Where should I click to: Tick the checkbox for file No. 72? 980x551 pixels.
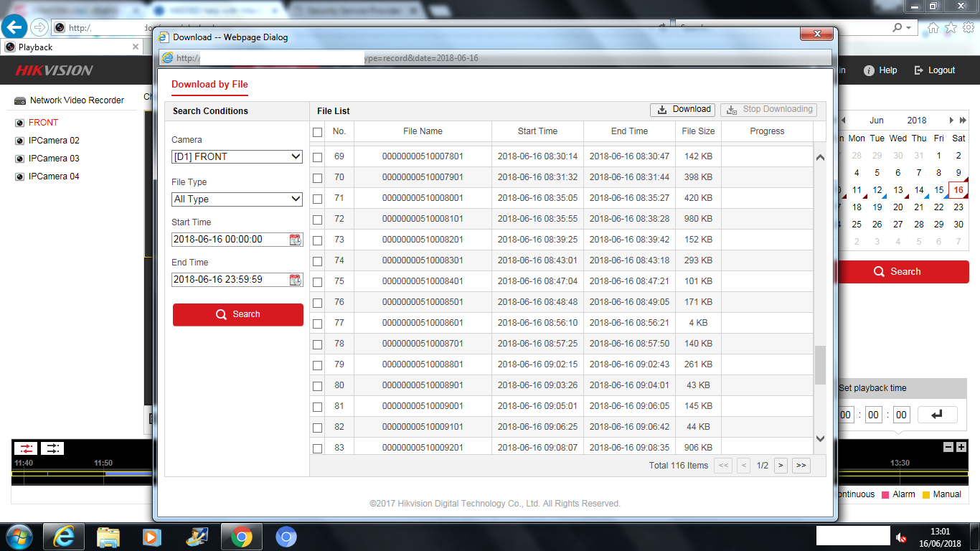pos(317,220)
